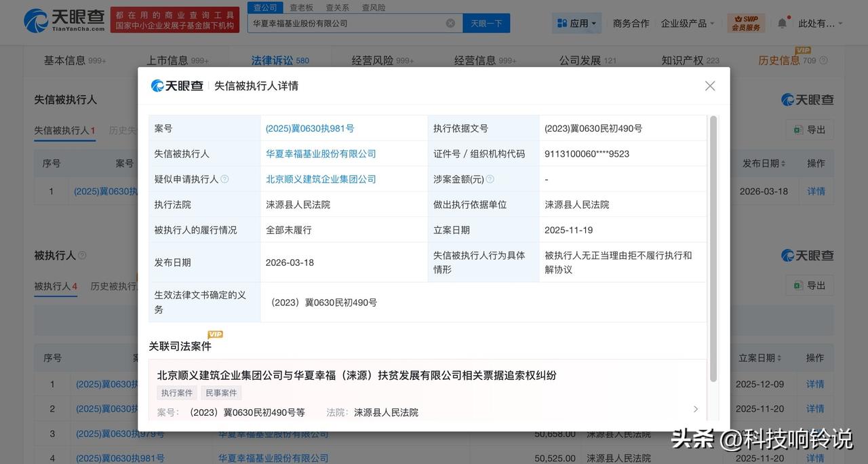
Task: Open notifications via the bell icon
Action: [x=783, y=22]
